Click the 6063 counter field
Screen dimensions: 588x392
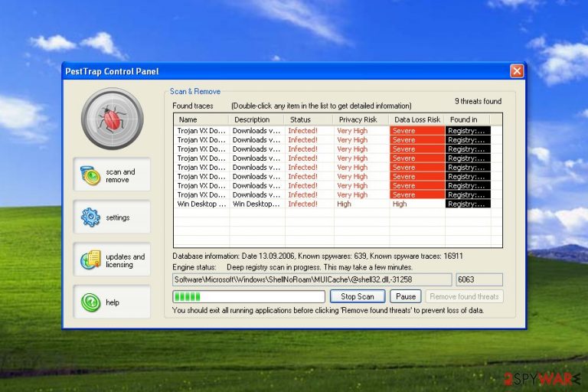[x=479, y=280]
